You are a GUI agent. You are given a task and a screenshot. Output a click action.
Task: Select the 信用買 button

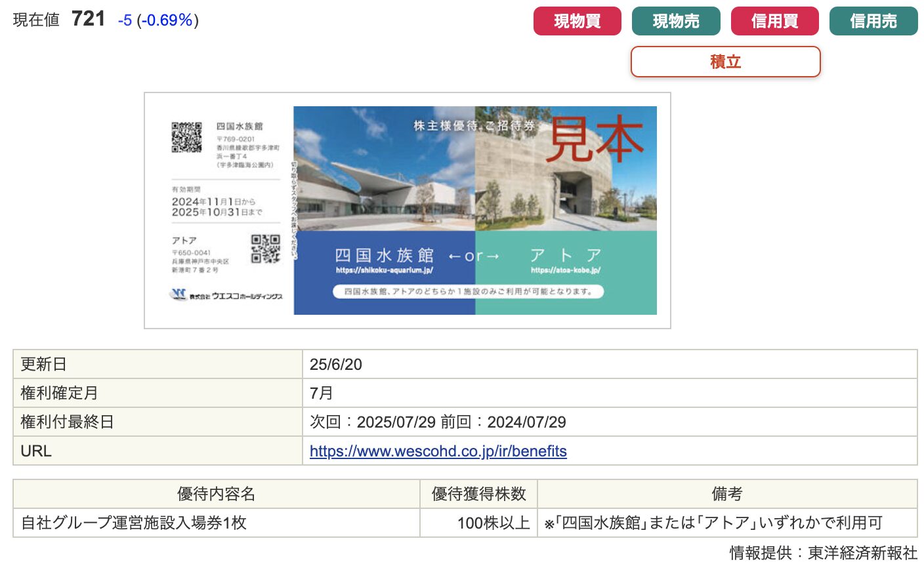tap(774, 21)
